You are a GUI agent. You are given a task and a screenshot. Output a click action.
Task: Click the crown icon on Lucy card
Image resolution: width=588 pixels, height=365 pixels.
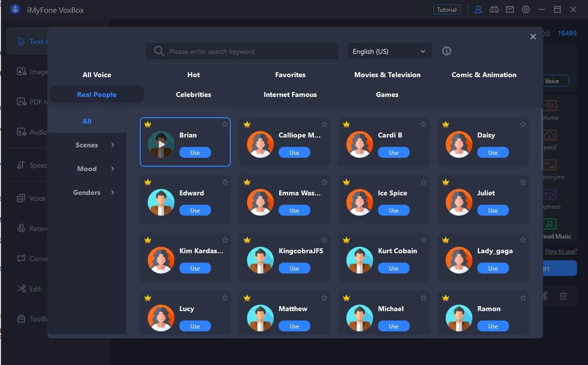(148, 298)
